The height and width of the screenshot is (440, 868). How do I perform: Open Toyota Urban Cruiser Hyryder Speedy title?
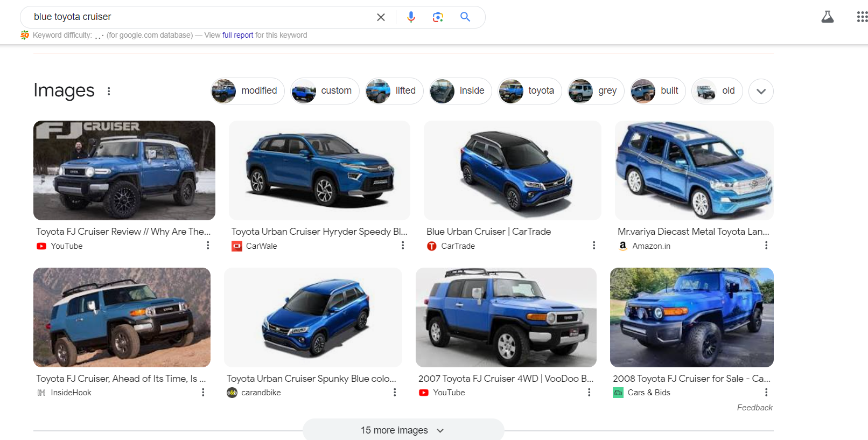point(319,232)
